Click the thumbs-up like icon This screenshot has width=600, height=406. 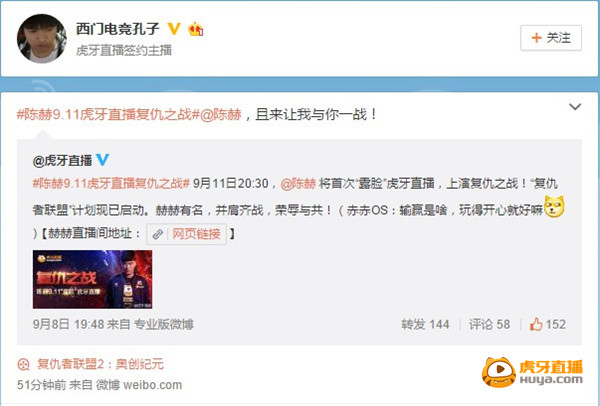[536, 324]
